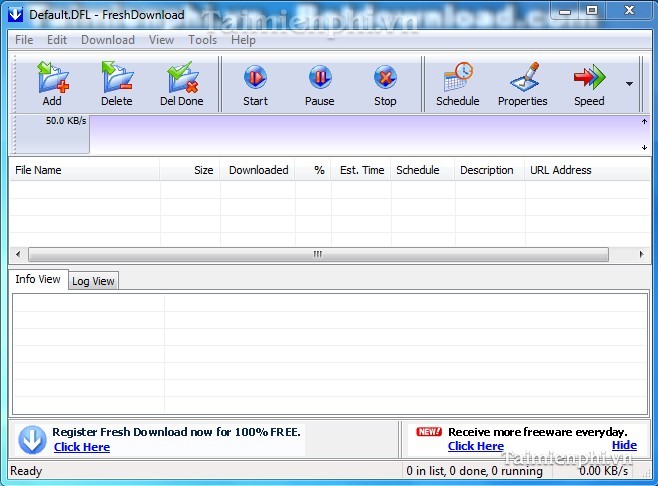658x486 pixels.
Task: Sort by the Size column header
Action: [190, 170]
